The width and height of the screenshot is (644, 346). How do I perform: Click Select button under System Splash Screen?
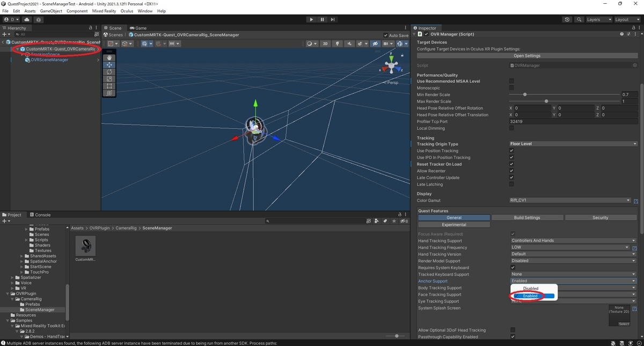click(624, 324)
